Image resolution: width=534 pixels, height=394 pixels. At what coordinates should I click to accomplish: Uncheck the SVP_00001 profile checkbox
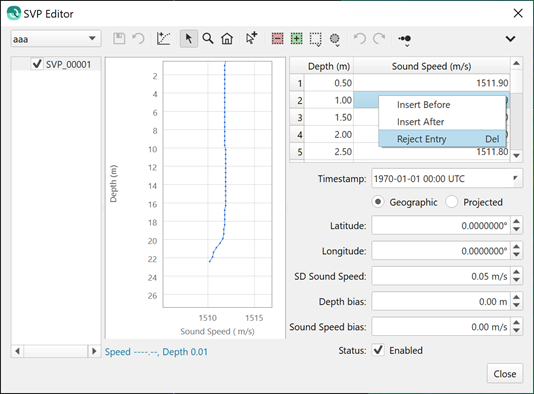tap(37, 64)
